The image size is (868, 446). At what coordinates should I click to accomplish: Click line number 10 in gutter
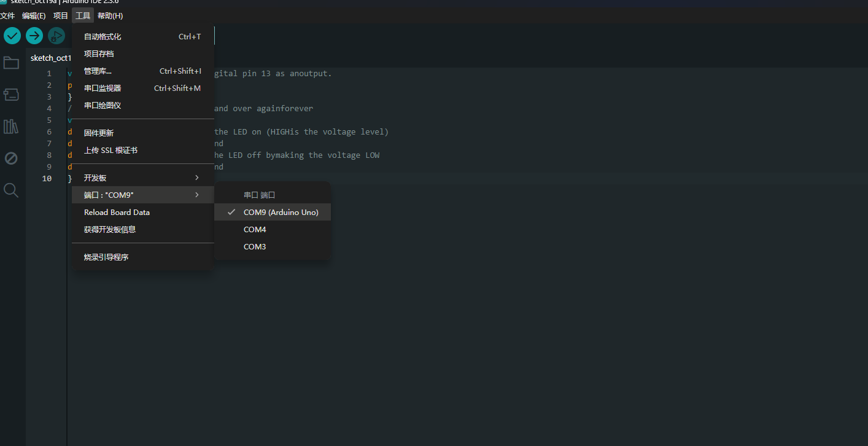coord(47,178)
